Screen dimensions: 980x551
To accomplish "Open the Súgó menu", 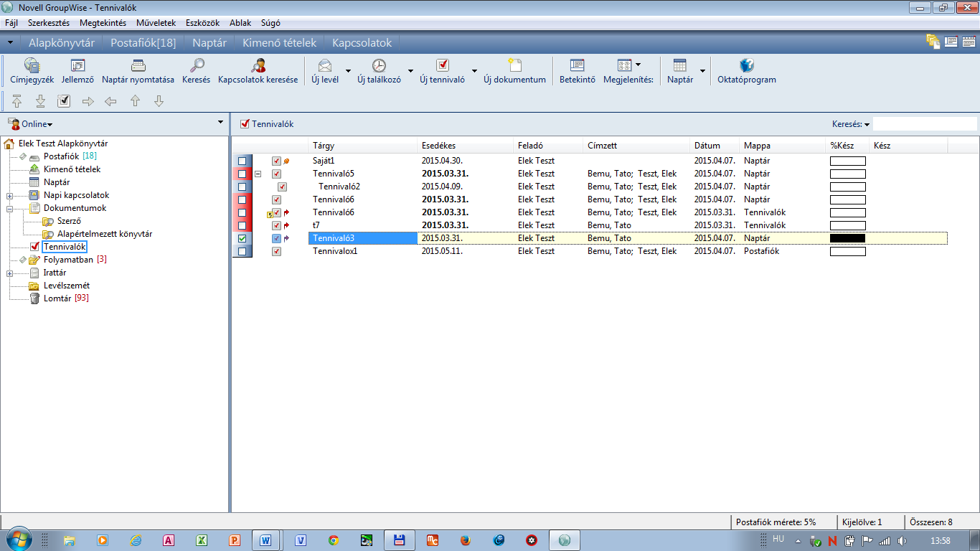I will [270, 23].
